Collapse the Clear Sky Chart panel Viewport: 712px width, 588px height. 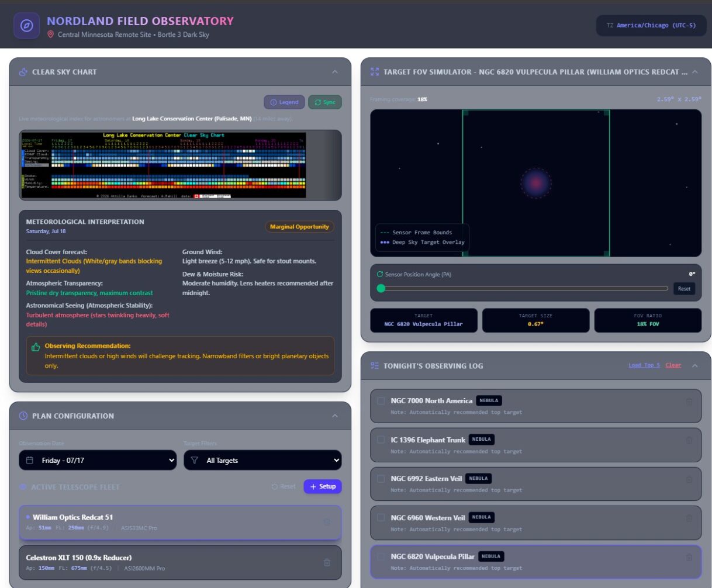(335, 72)
